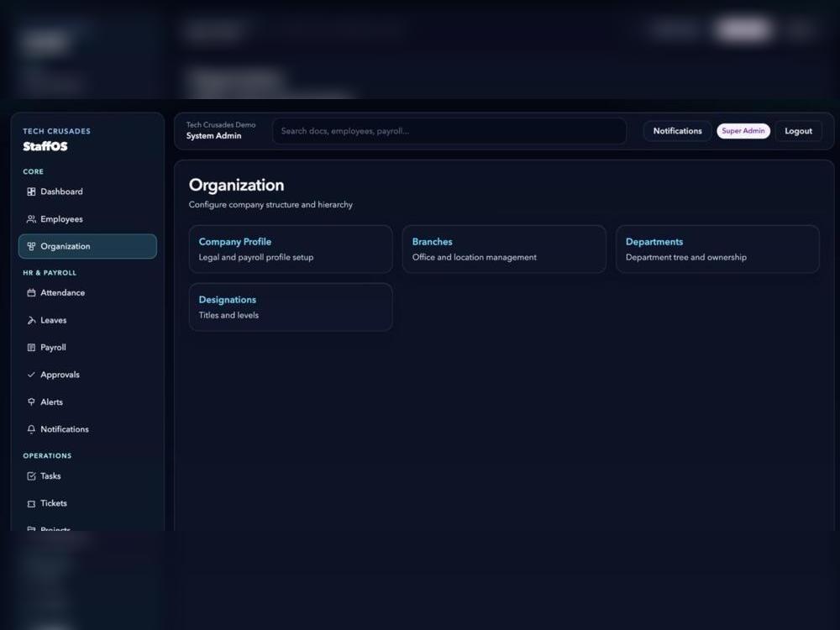Click the Dashboard grid icon in sidebar
The image size is (840, 630).
pyautogui.click(x=31, y=192)
